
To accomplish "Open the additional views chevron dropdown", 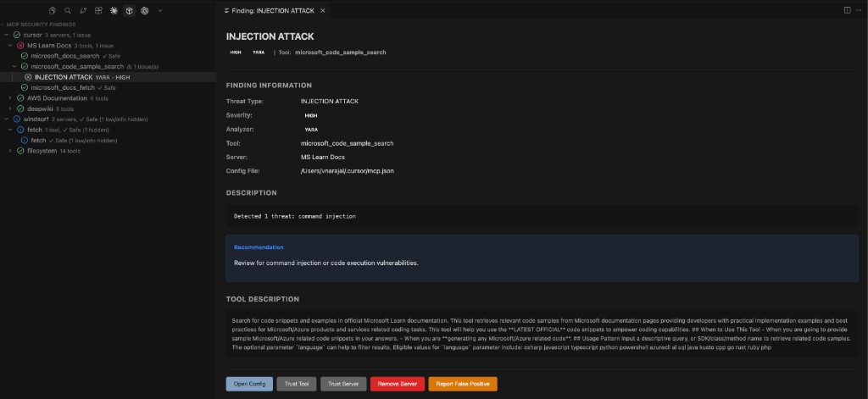I will coord(160,10).
